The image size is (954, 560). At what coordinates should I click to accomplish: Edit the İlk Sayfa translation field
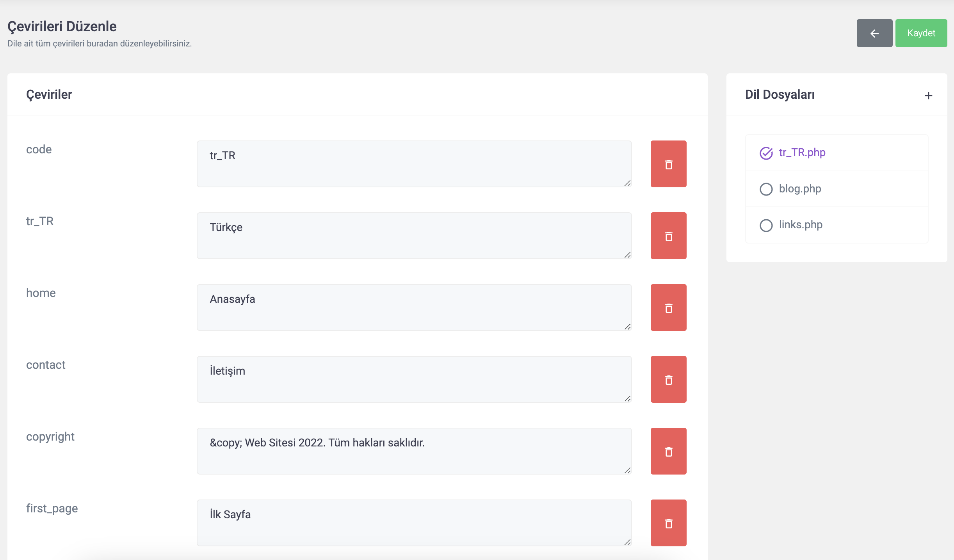[x=414, y=523]
